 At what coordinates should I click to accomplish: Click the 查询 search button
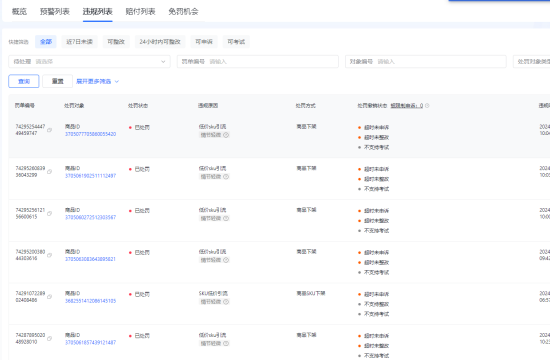coord(24,81)
